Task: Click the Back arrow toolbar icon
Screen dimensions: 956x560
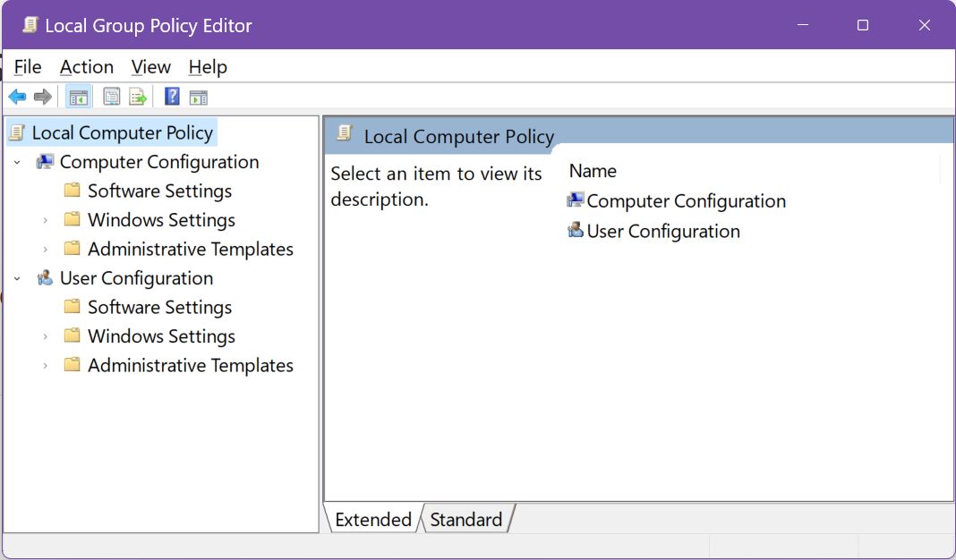Action: click(17, 97)
